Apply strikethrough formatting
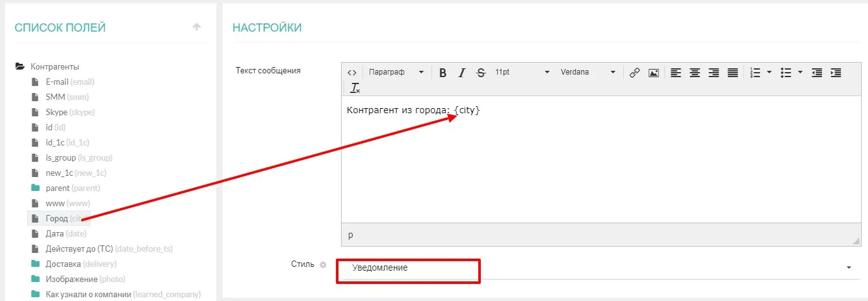 click(x=481, y=73)
